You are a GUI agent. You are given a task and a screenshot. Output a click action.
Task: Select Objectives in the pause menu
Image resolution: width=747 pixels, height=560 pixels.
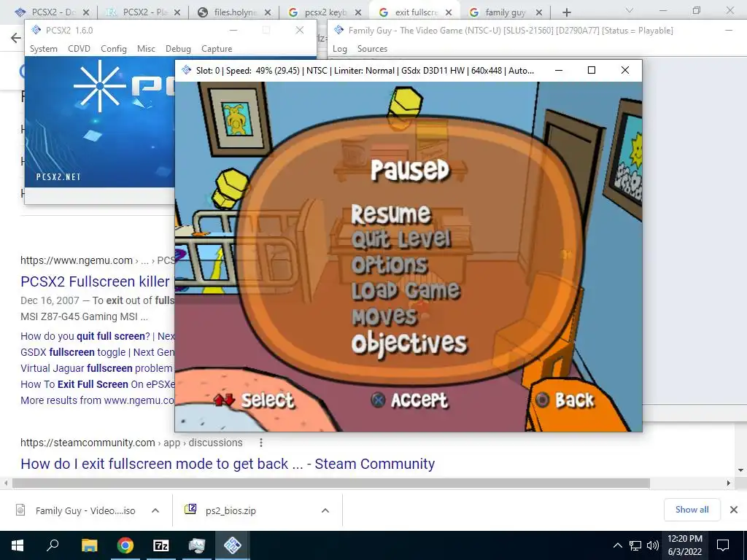[x=409, y=344]
